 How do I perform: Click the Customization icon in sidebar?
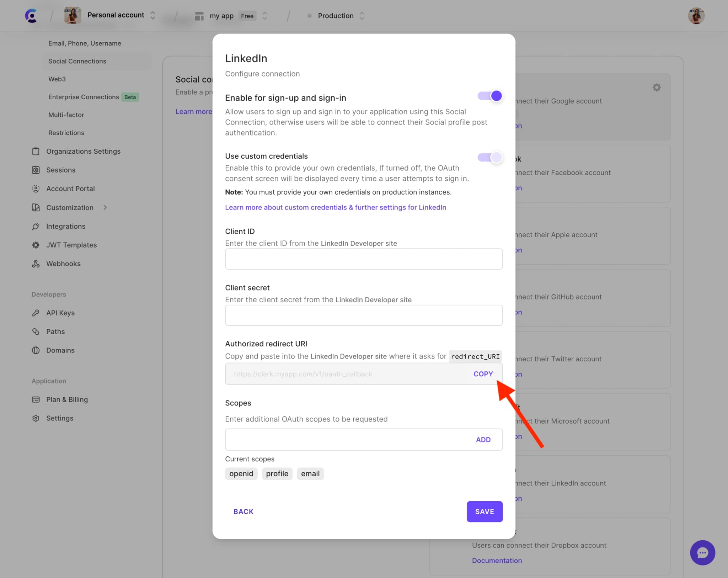point(36,207)
